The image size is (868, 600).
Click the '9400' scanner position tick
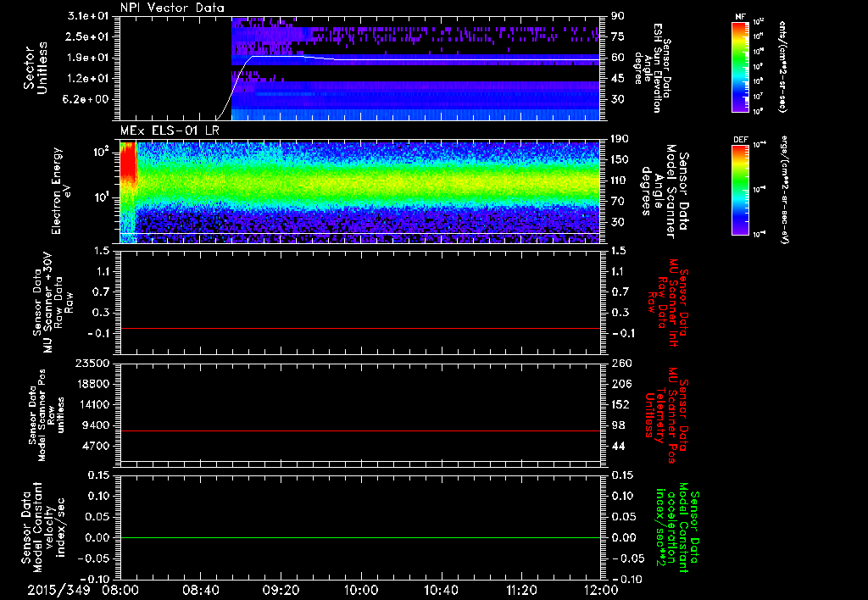pyautogui.click(x=95, y=425)
